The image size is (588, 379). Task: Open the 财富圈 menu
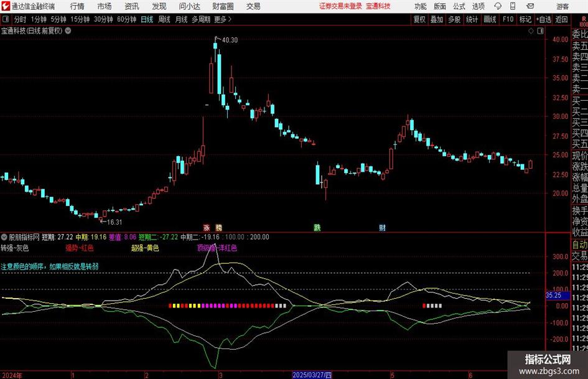[x=223, y=6]
